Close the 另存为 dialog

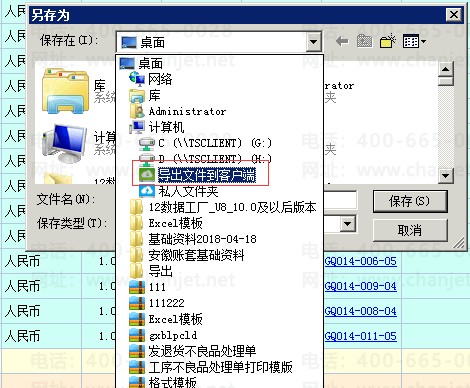click(x=454, y=14)
